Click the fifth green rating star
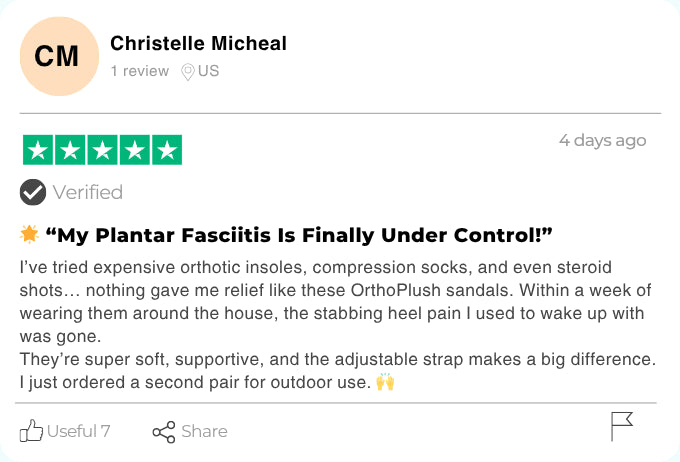The image size is (680, 462). pyautogui.click(x=167, y=150)
